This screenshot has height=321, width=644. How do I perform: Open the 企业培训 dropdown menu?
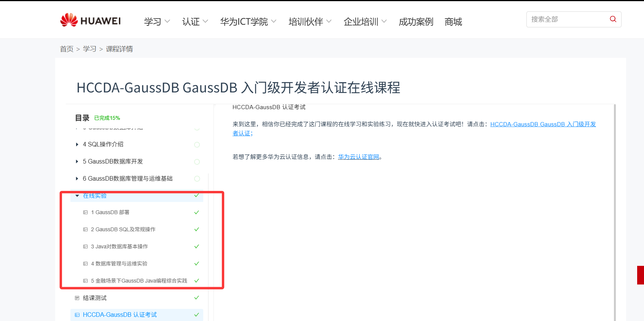(365, 22)
